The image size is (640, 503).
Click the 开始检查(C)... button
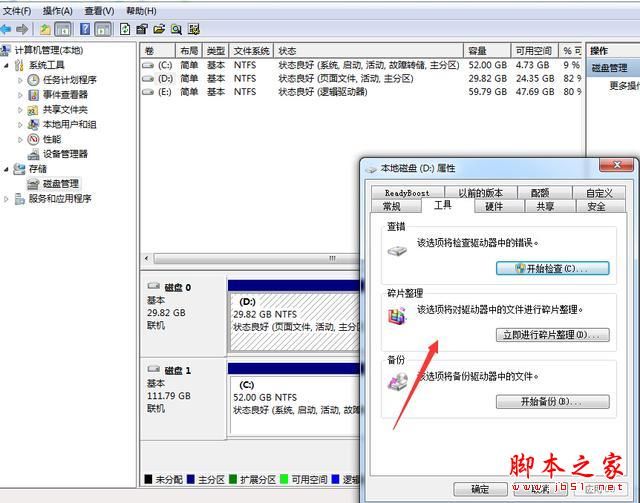pos(553,268)
